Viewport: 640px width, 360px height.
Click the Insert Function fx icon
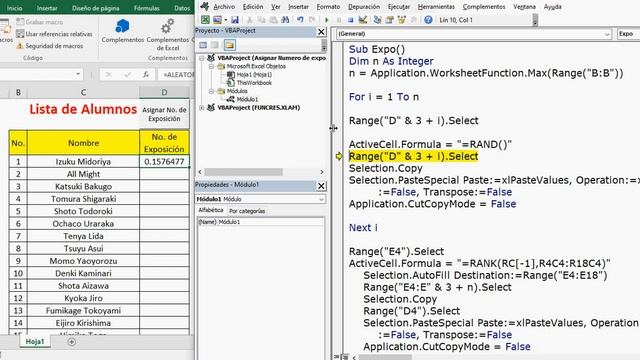click(146, 75)
